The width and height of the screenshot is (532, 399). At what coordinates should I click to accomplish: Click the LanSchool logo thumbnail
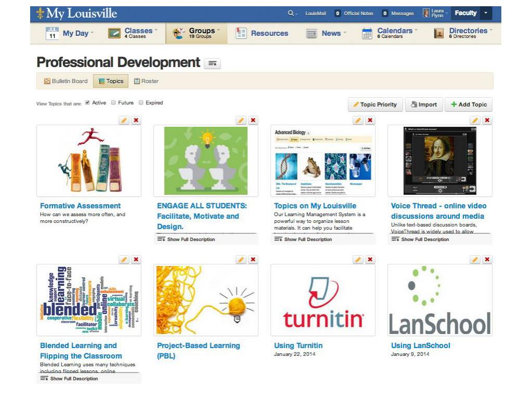pos(440,300)
